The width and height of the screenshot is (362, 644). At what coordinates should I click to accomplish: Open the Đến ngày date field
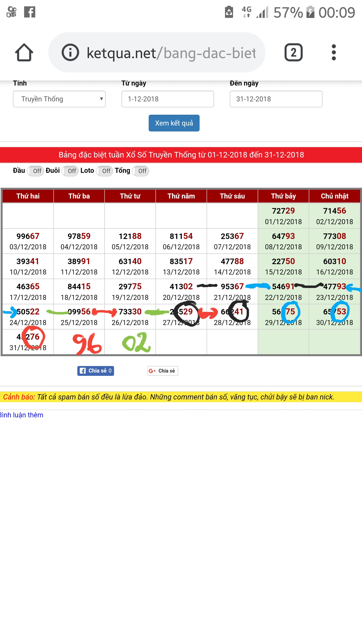coord(276,99)
